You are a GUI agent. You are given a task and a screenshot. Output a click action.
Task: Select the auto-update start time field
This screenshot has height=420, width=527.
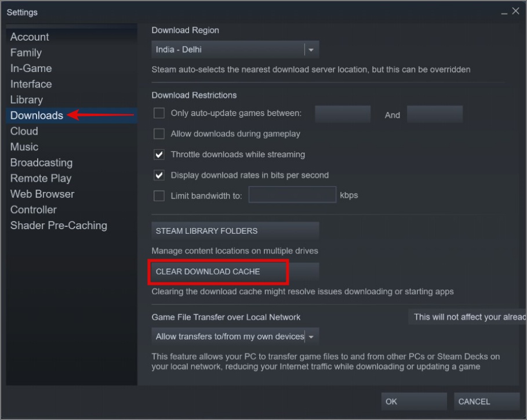pyautogui.click(x=343, y=114)
